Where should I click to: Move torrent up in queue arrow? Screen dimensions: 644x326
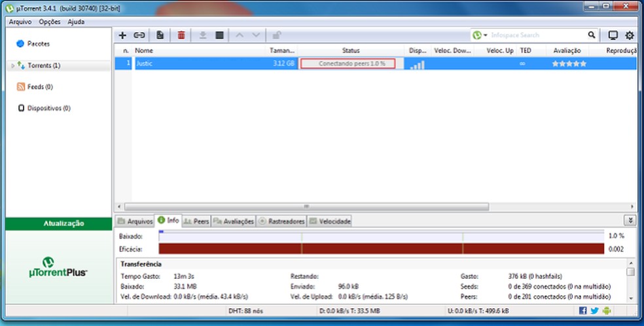click(240, 35)
